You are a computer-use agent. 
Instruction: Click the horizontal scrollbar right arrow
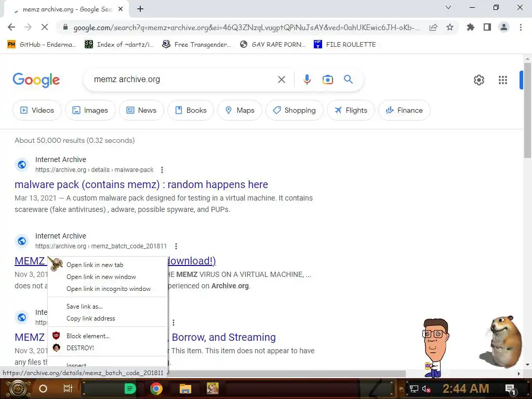click(519, 374)
